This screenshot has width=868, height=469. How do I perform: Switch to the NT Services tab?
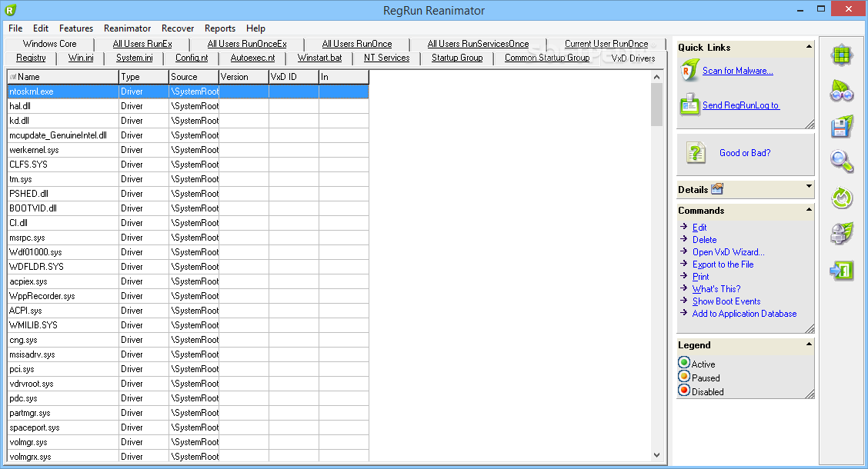(386, 58)
